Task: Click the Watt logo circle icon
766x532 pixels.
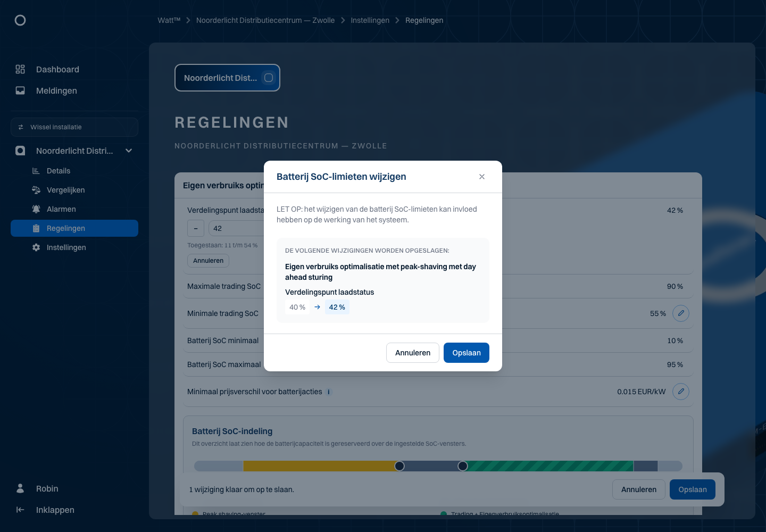Action: [x=20, y=20]
